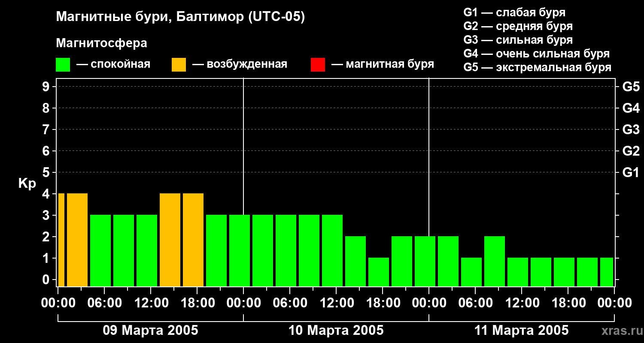Screen dimensions: 644x343
Task: Click the 'G1 — слабая буря' legend entry
Action: [x=514, y=12]
